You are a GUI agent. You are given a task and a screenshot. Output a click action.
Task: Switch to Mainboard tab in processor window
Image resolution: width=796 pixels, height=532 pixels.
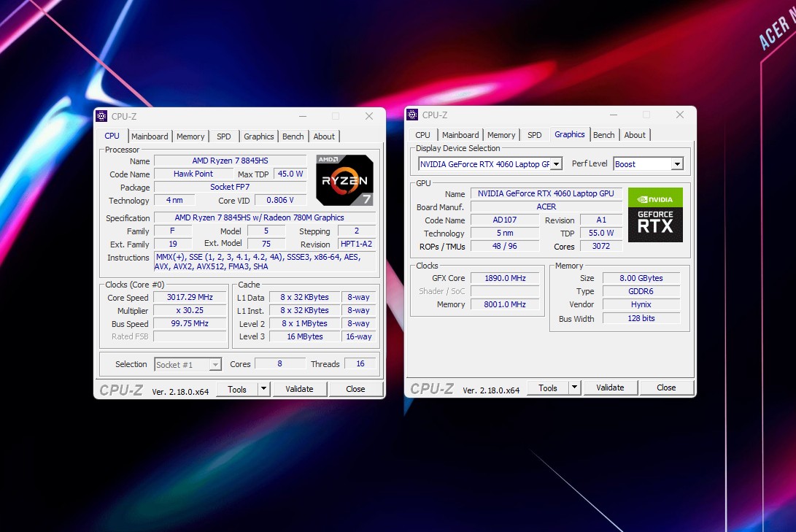click(150, 136)
